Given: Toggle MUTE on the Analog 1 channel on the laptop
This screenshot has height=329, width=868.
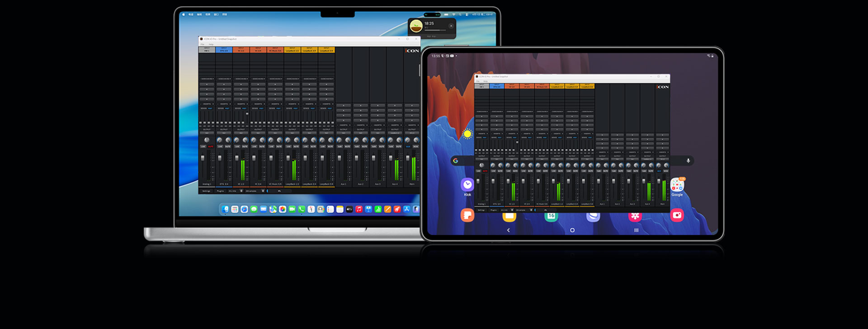Looking at the screenshot, I should point(211,146).
